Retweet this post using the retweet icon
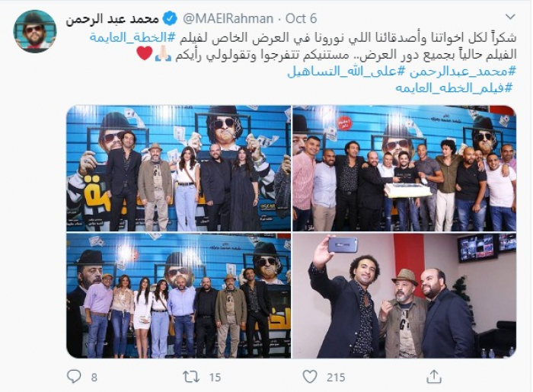Screen dimensions: 533x392 [191, 377]
